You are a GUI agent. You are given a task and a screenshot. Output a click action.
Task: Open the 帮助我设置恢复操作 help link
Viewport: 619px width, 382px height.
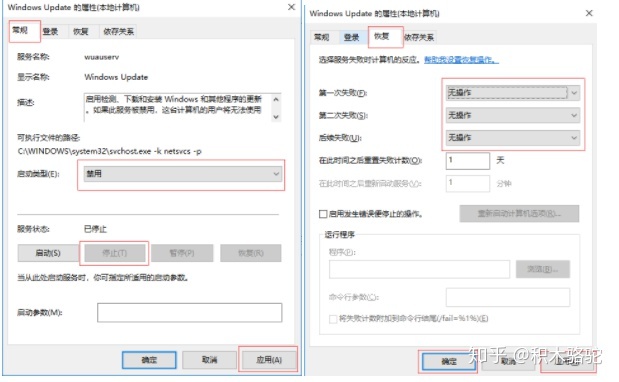click(461, 60)
